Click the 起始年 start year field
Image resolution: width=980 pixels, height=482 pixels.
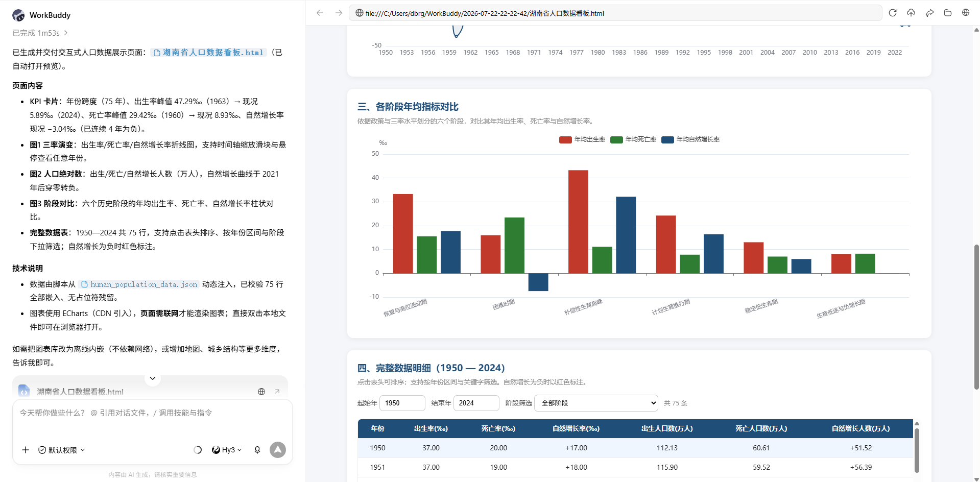pos(402,403)
